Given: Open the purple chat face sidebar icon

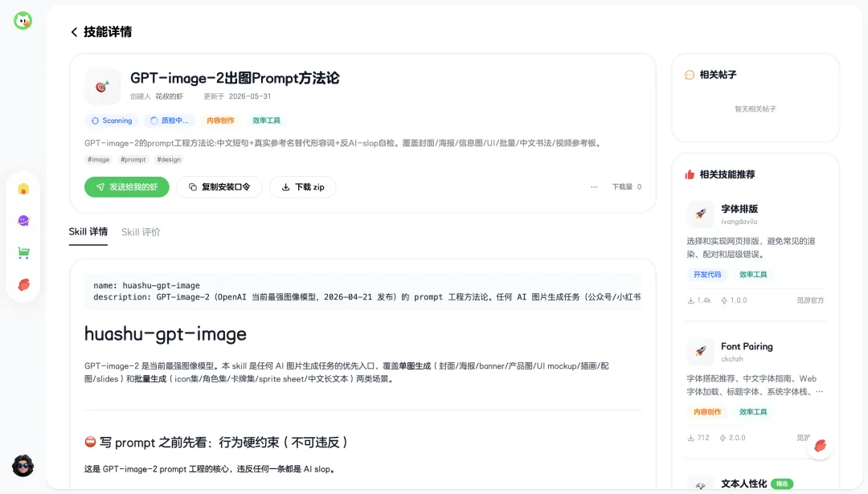Looking at the screenshot, I should pos(23,221).
